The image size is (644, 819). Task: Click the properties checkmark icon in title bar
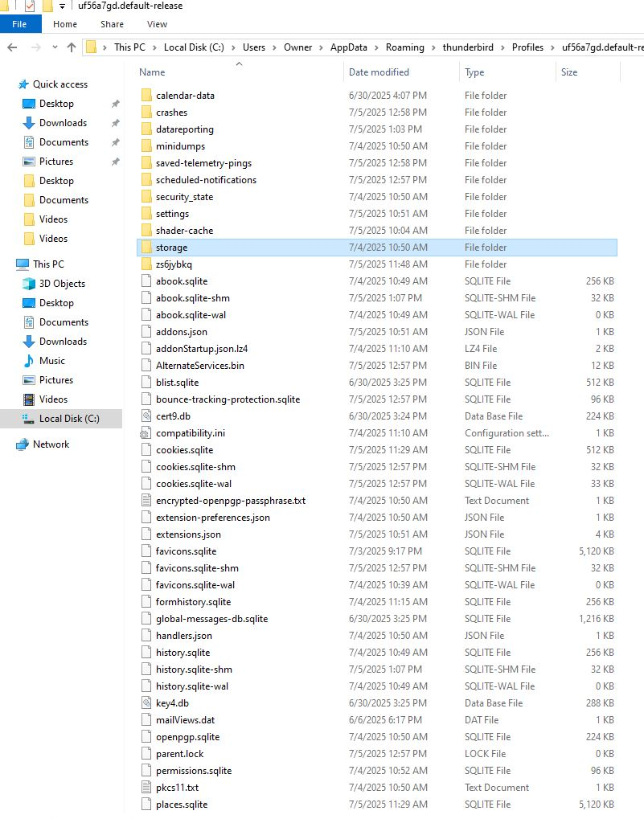coord(30,6)
